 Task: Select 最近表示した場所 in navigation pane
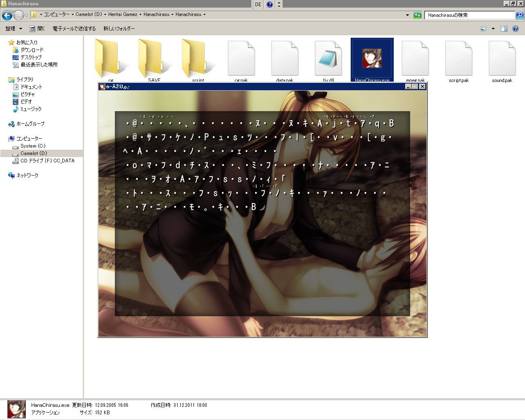[39, 64]
